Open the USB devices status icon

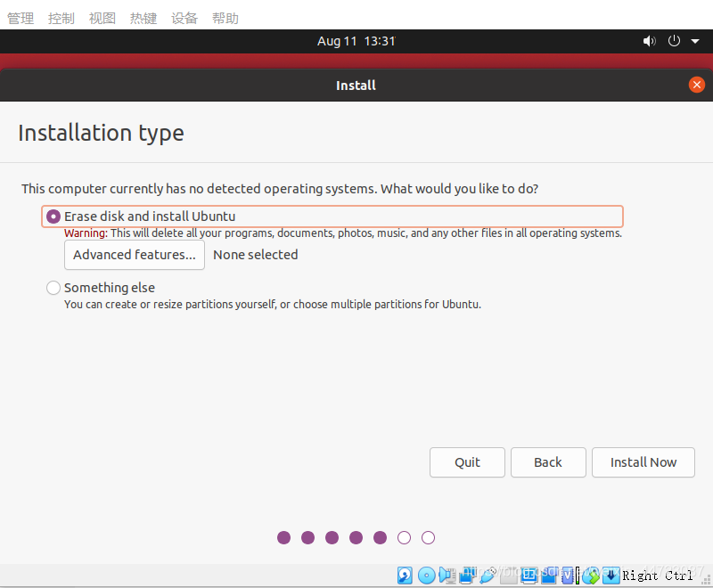(x=488, y=576)
